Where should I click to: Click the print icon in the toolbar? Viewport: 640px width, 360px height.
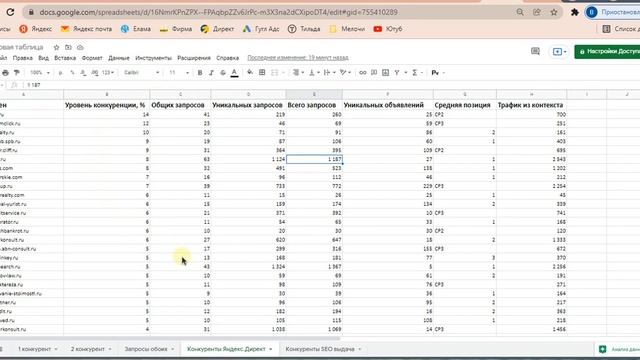pos(5,73)
